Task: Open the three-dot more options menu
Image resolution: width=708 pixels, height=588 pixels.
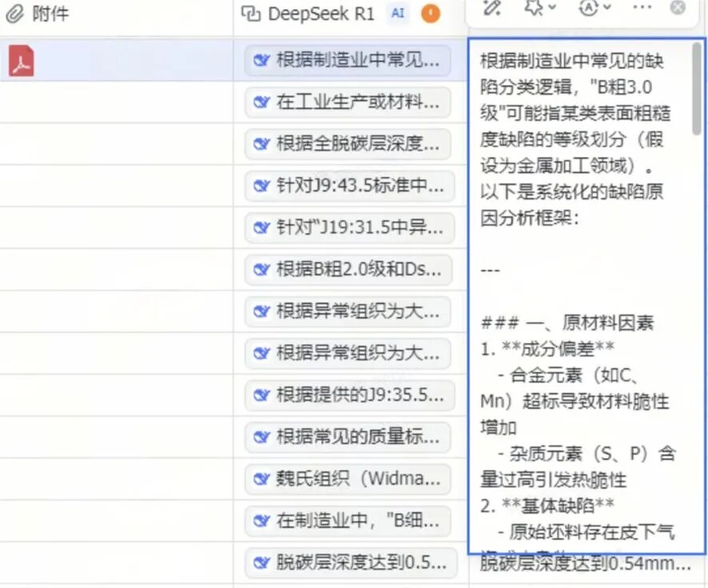Action: tap(641, 7)
